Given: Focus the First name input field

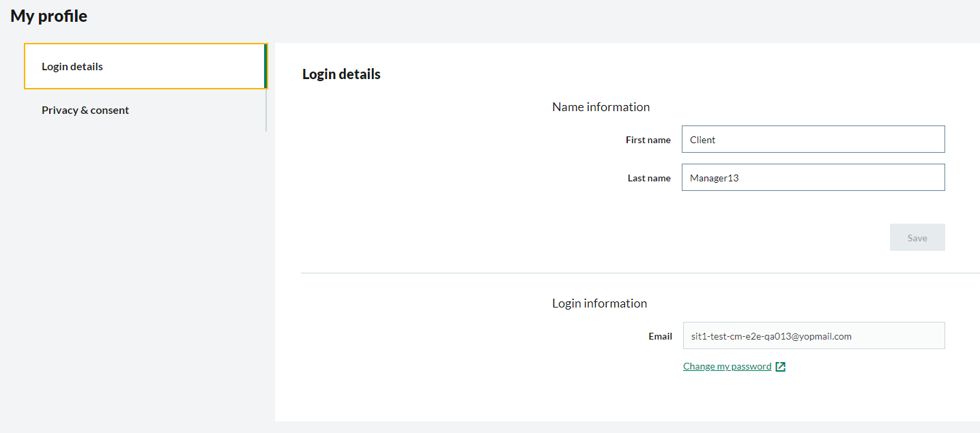Looking at the screenshot, I should pos(813,139).
